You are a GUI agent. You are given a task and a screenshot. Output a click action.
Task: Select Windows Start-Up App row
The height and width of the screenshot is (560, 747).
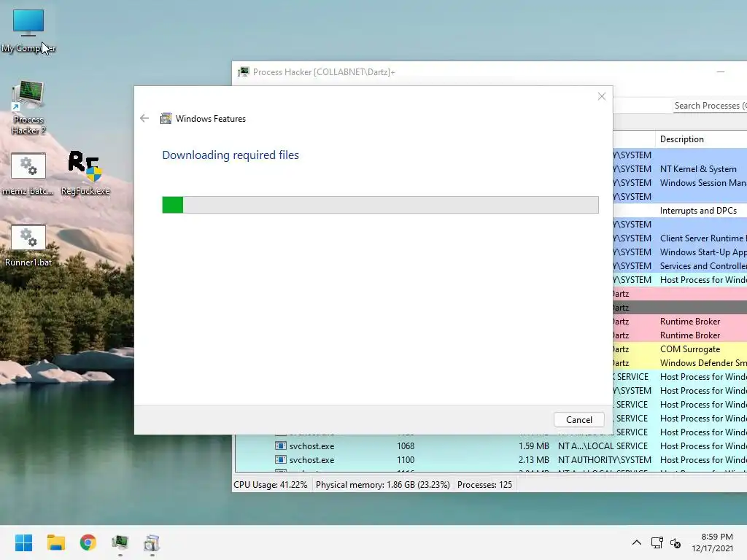coord(680,252)
